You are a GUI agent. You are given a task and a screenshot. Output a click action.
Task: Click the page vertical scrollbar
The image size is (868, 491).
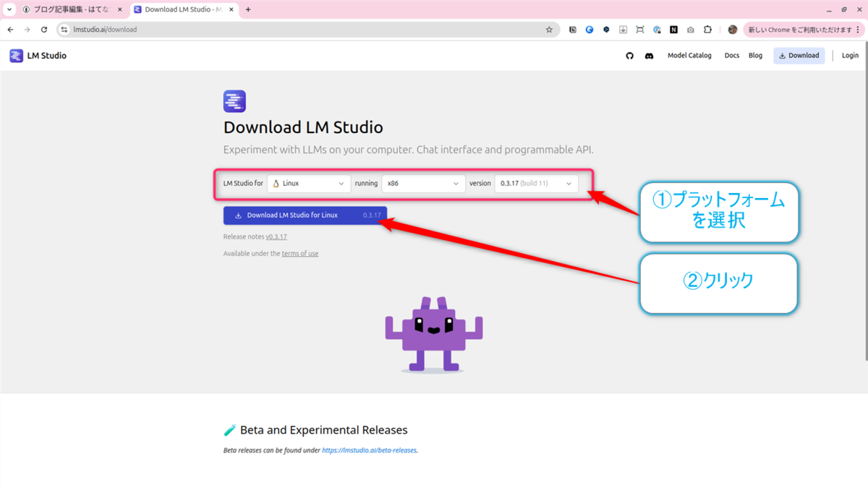[x=865, y=202]
